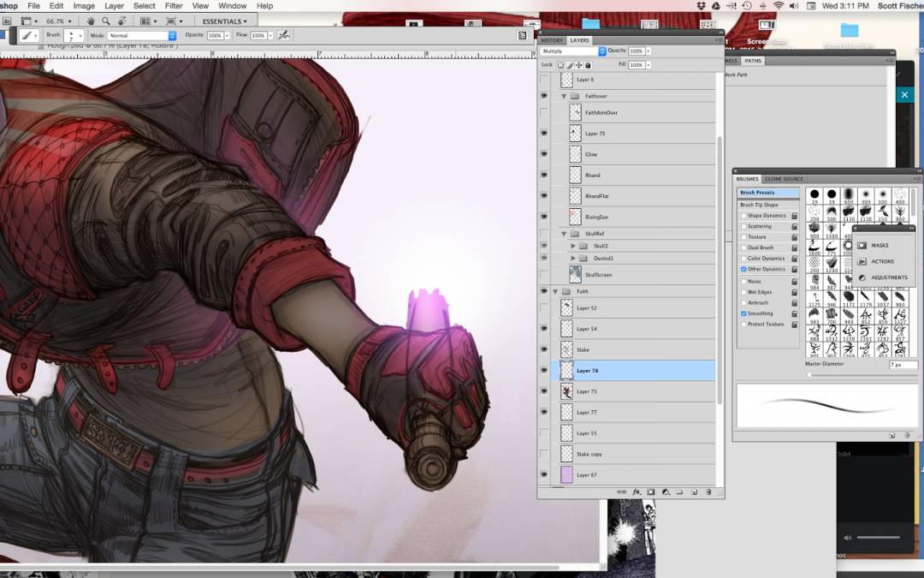Select the Zoom magnifier tool in application bar
This screenshot has width=924, height=578.
tap(106, 21)
